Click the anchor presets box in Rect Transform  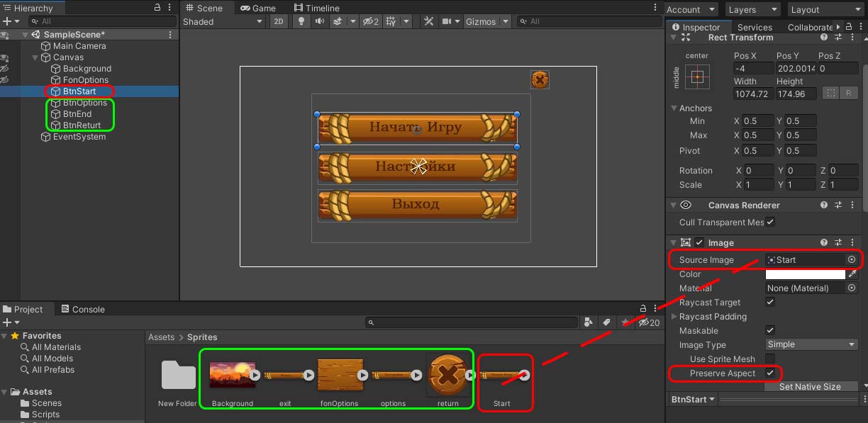point(697,76)
